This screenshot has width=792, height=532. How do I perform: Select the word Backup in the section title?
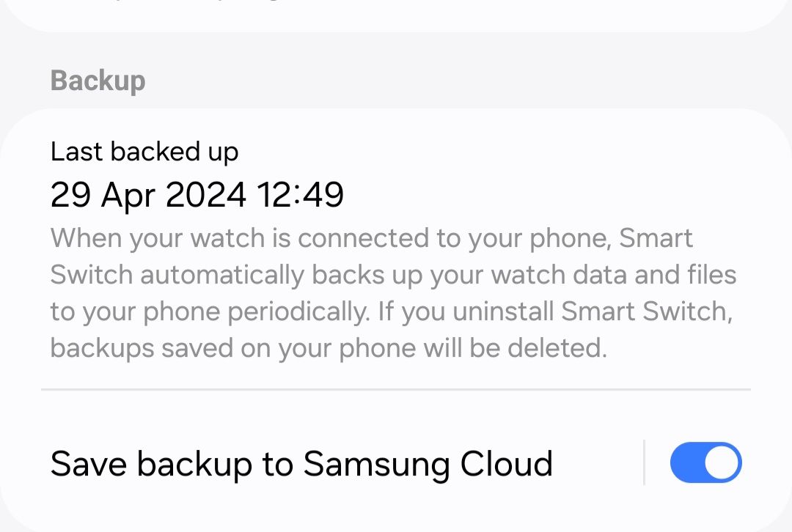(98, 81)
